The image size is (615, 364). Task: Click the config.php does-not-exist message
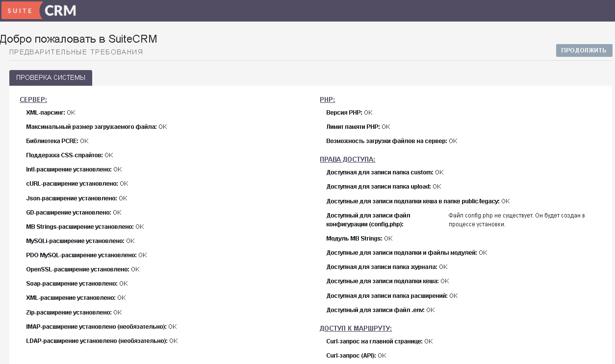516,220
